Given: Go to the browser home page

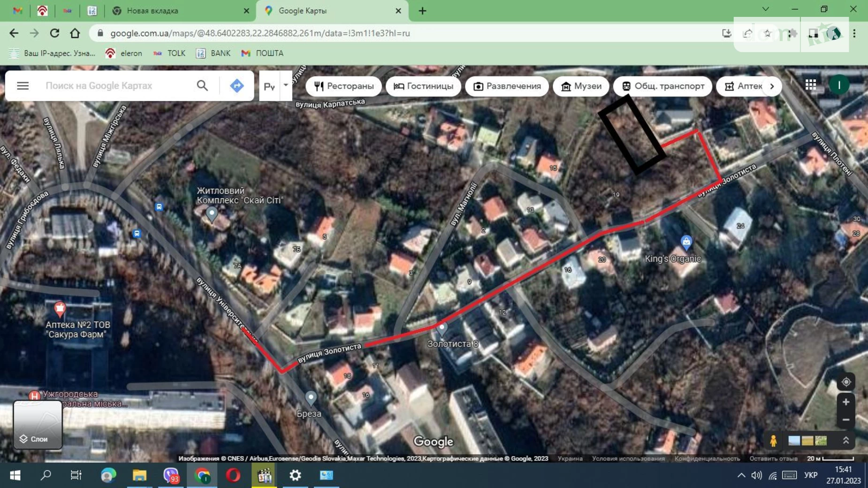Looking at the screenshot, I should [75, 33].
